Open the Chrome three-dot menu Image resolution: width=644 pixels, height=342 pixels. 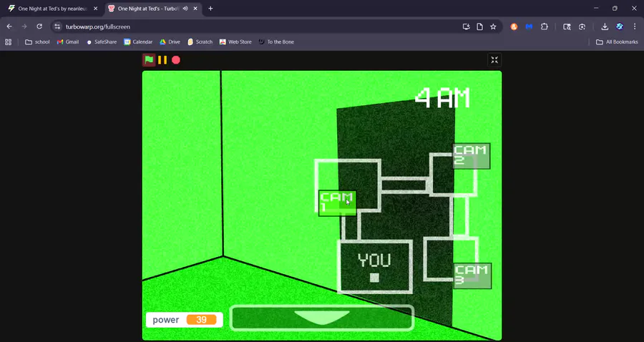click(635, 26)
